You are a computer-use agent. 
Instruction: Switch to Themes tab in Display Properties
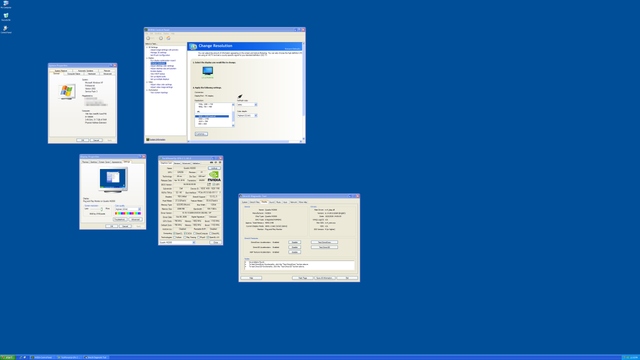(x=85, y=162)
